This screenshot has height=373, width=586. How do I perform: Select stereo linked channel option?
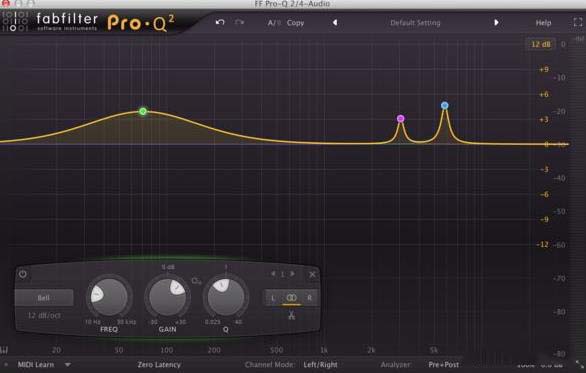292,298
